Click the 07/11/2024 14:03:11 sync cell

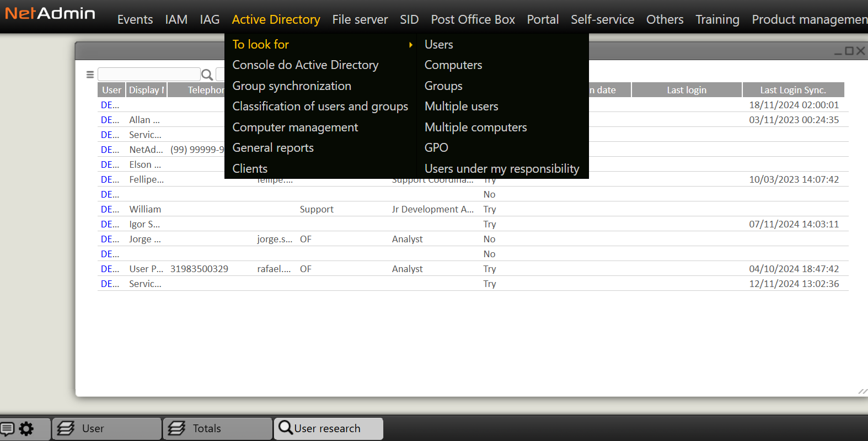[794, 224]
